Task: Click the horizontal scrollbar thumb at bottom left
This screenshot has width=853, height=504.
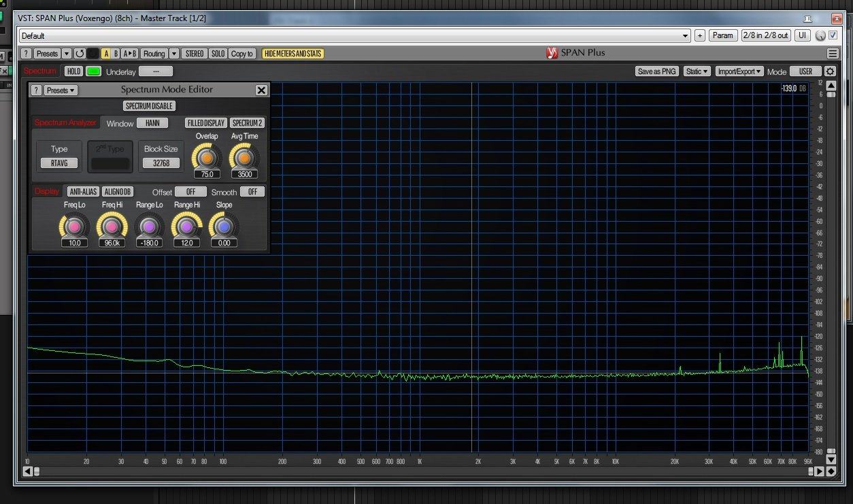Action: [37, 471]
